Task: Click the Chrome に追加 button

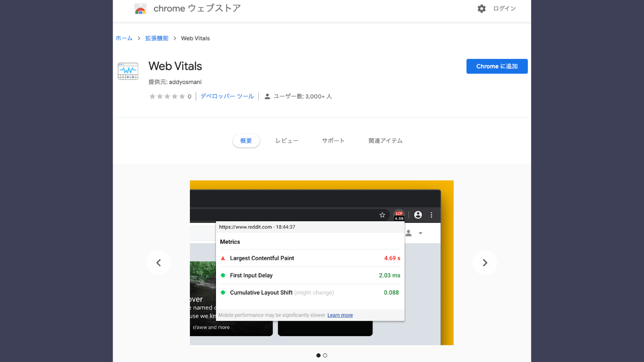Action: click(x=497, y=66)
